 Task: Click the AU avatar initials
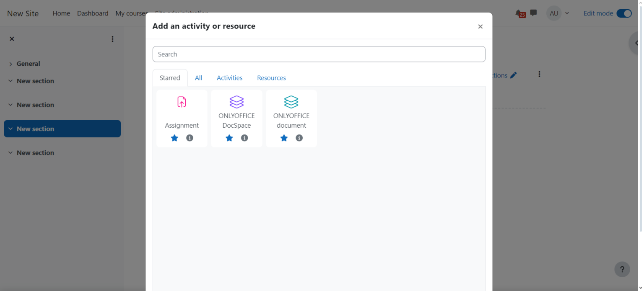coord(554,13)
